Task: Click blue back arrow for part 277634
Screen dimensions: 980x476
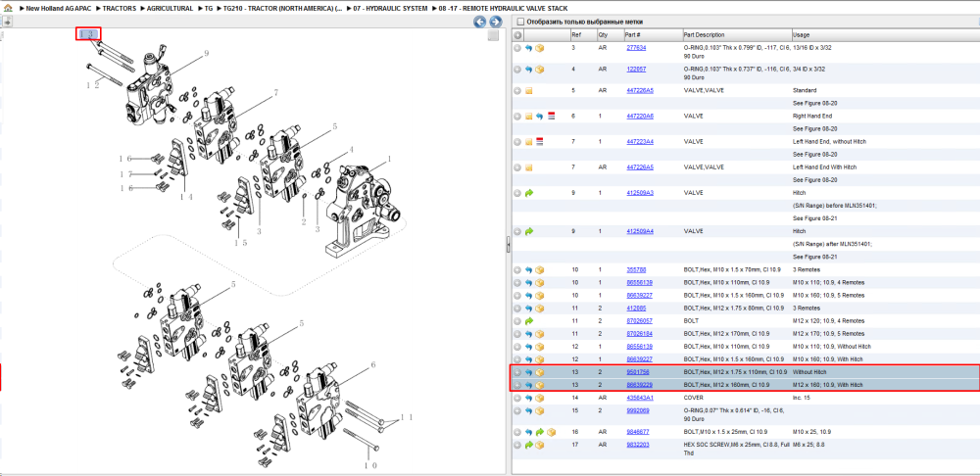Action: [x=529, y=47]
